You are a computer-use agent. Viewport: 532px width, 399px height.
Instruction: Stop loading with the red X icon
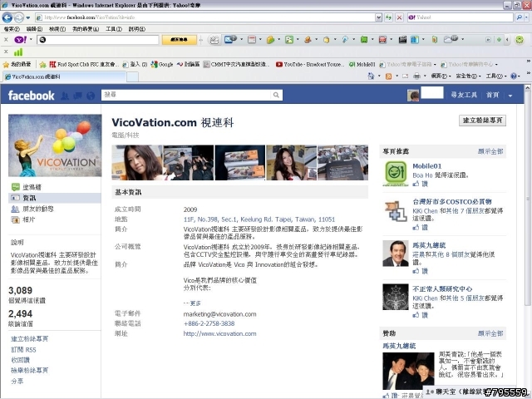(x=400, y=17)
